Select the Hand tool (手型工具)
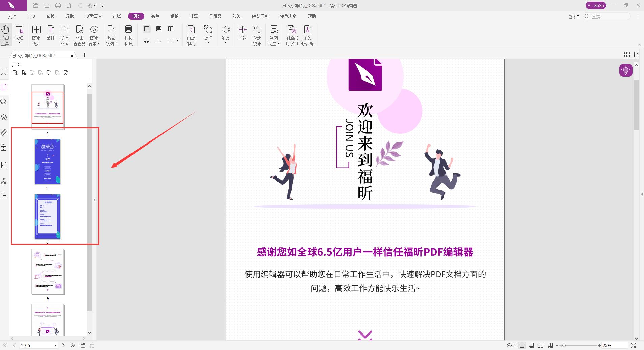 pyautogui.click(x=5, y=34)
